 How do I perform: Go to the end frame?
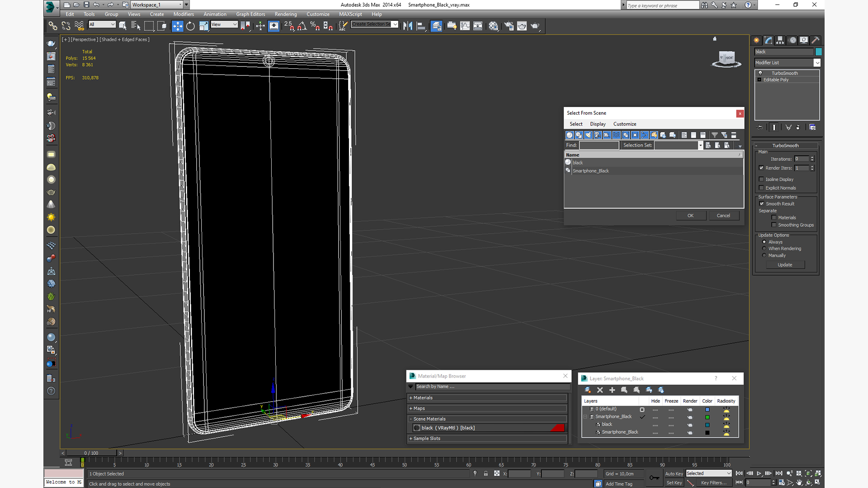pyautogui.click(x=778, y=474)
